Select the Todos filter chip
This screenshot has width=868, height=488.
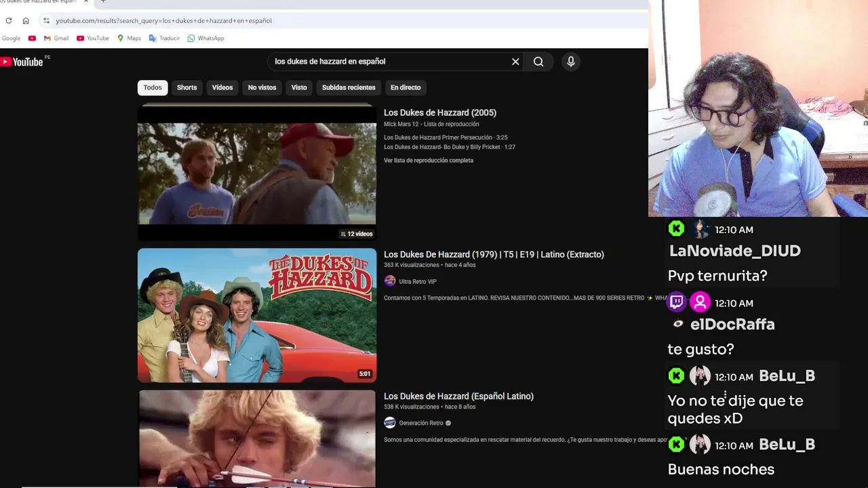click(x=153, y=87)
